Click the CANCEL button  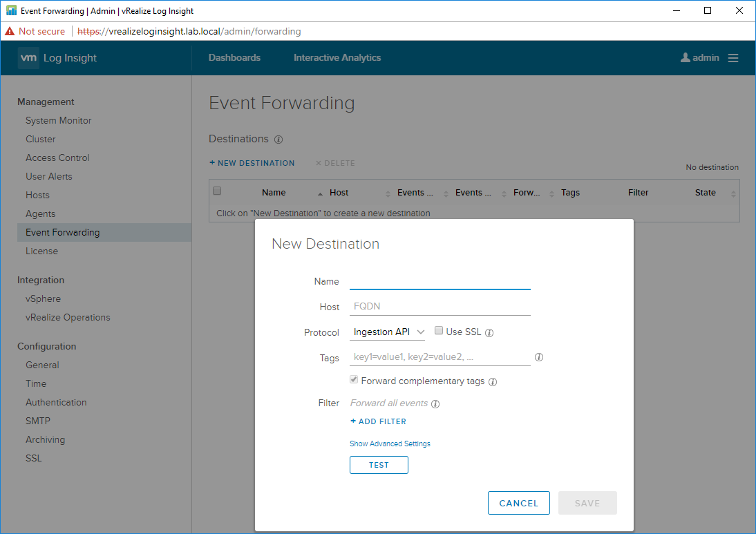pos(519,503)
